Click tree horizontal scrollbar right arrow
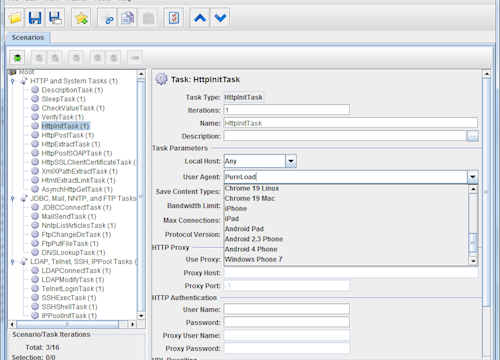 tap(132, 324)
